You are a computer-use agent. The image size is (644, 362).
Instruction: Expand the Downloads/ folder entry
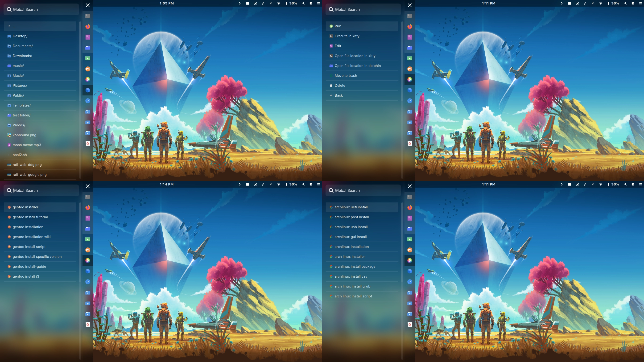click(22, 56)
